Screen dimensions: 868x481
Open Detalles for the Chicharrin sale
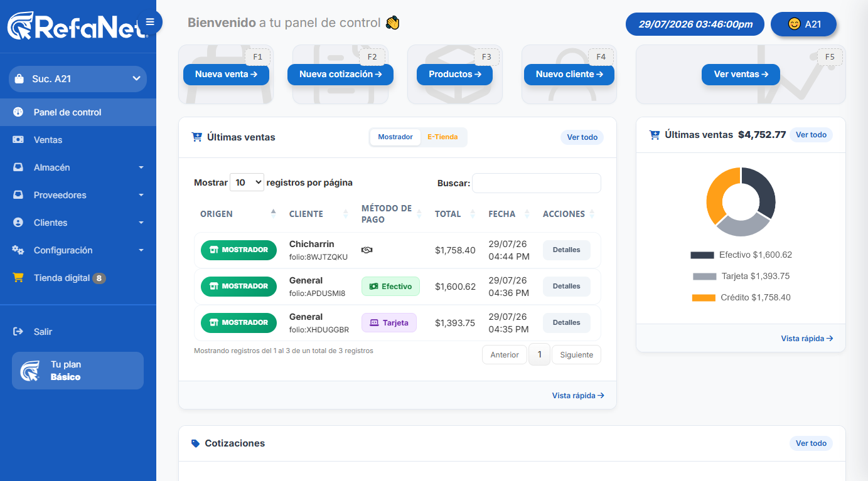pyautogui.click(x=567, y=250)
